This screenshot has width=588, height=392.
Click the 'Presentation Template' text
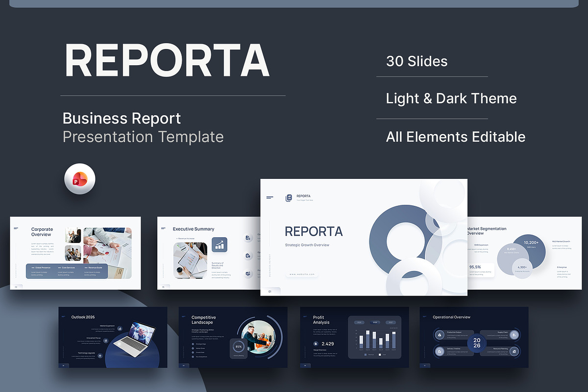coord(143,137)
